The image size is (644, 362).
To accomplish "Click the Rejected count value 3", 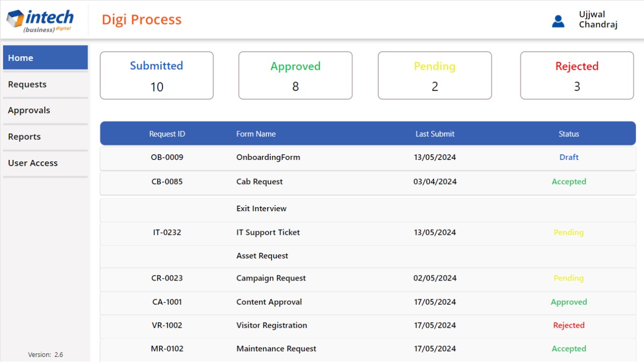I will [577, 87].
